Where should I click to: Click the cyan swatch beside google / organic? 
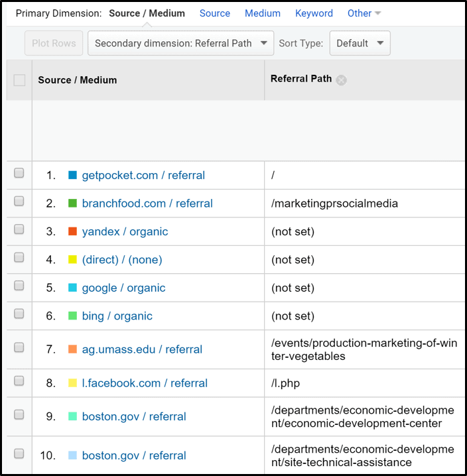pos(72,288)
